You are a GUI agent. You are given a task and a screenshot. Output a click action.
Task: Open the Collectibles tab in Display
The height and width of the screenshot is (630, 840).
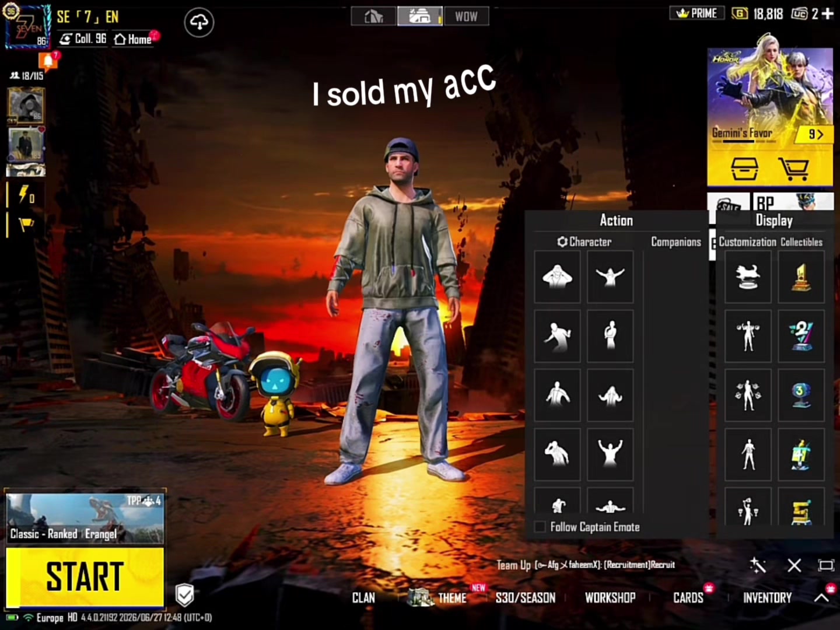click(801, 242)
